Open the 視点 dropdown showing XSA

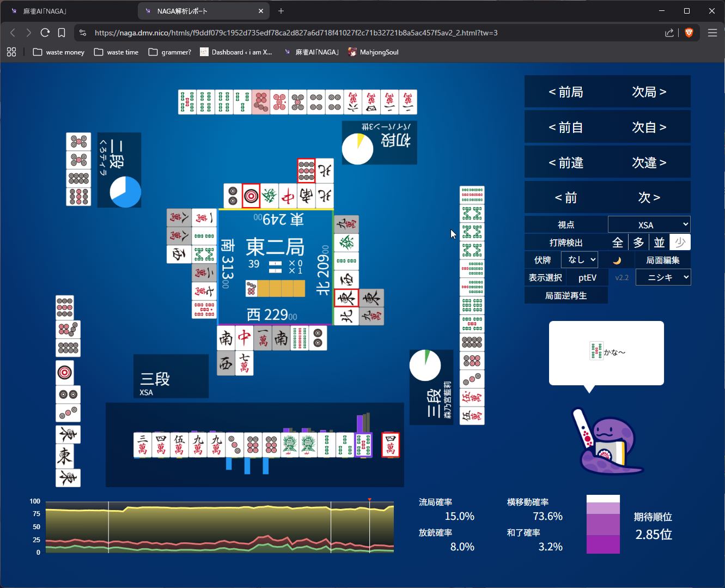point(649,225)
